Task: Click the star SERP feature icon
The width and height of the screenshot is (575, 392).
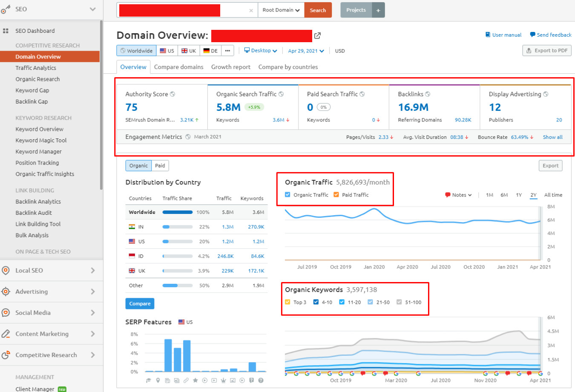Action: click(195, 380)
